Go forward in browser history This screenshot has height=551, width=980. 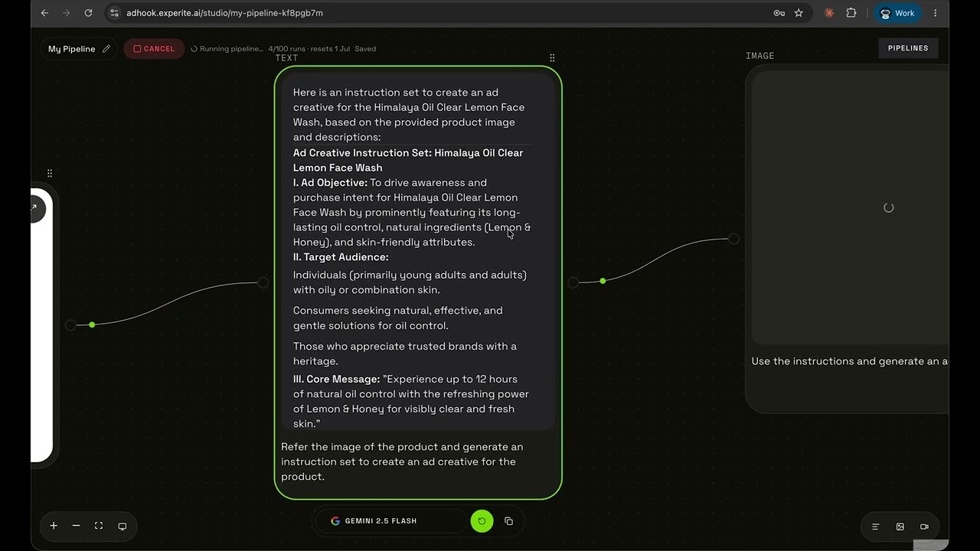coord(67,13)
